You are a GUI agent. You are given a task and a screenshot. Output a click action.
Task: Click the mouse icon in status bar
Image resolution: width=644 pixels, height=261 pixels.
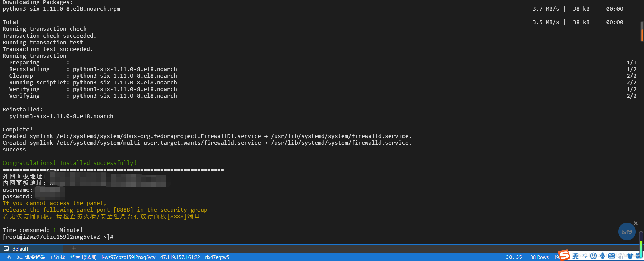(x=9, y=257)
